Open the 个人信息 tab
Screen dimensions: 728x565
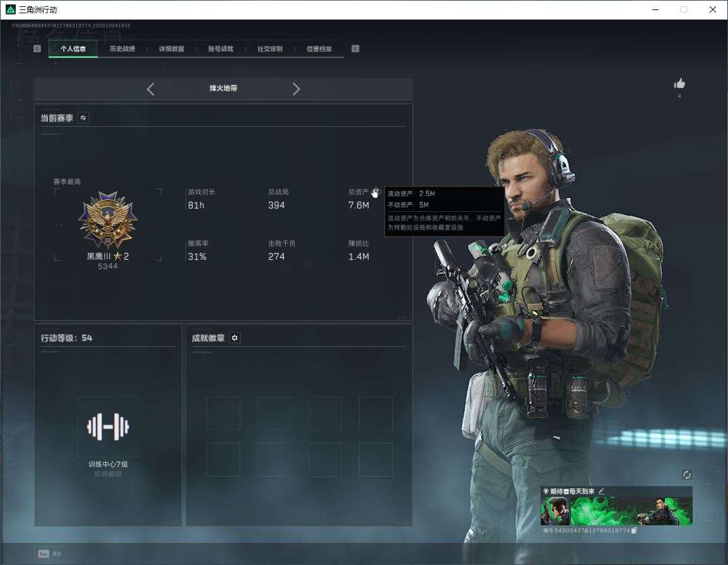(x=73, y=49)
